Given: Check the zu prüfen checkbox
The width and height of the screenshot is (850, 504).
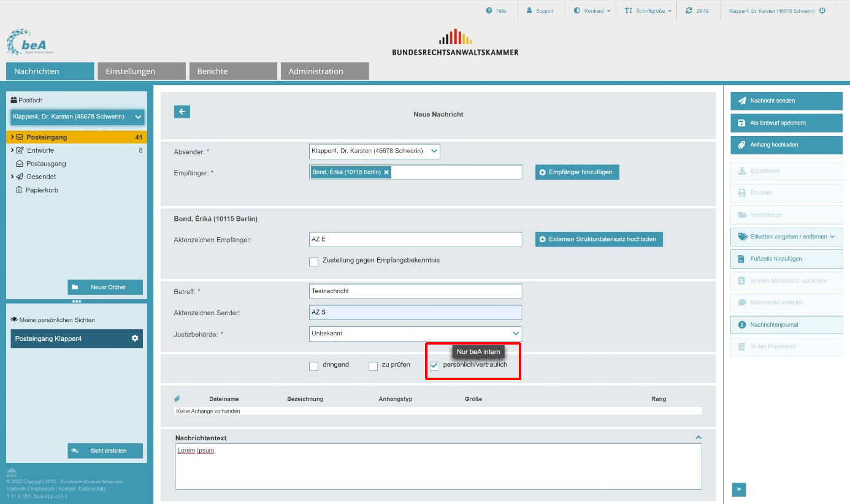Looking at the screenshot, I should (373, 366).
